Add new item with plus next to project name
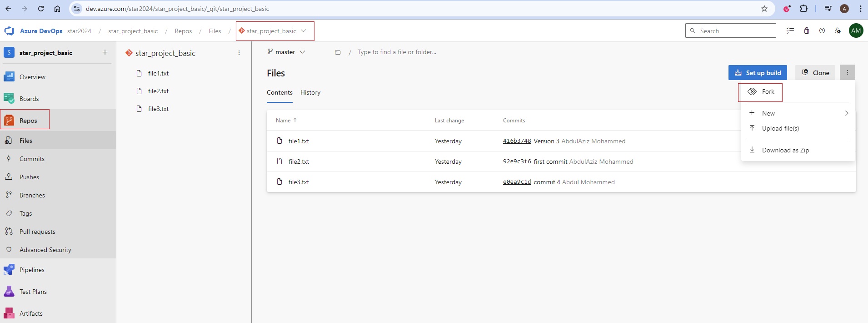868x323 pixels. click(x=105, y=52)
